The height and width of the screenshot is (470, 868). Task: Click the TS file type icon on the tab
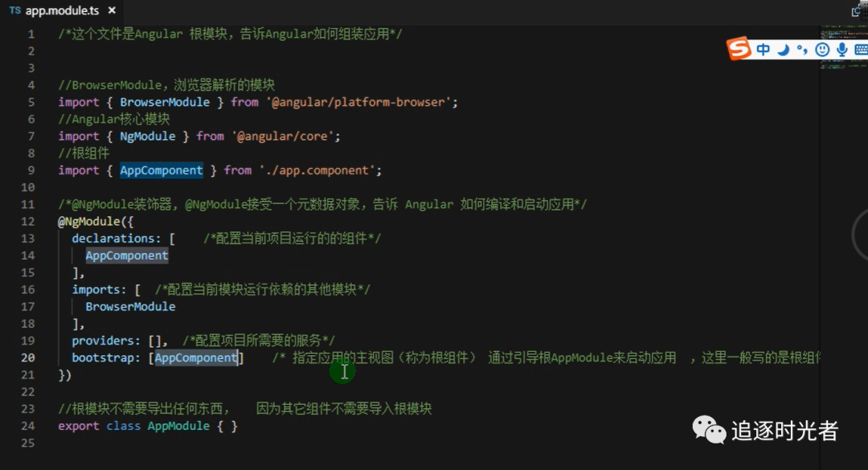click(x=15, y=10)
